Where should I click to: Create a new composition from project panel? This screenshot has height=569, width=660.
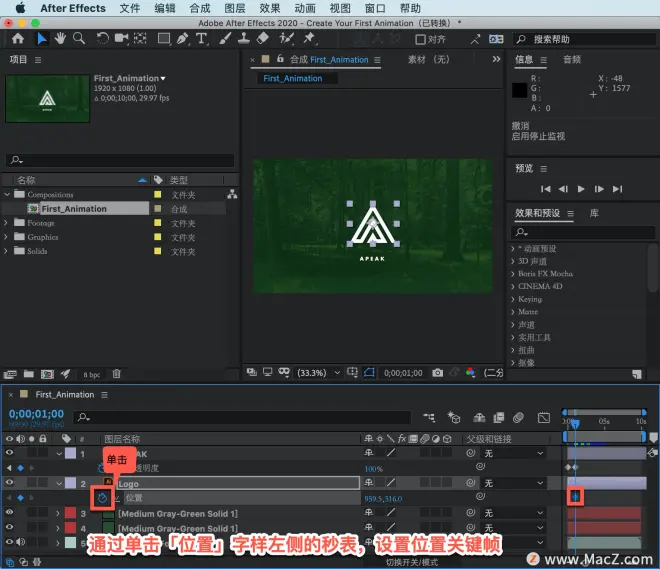[47, 374]
